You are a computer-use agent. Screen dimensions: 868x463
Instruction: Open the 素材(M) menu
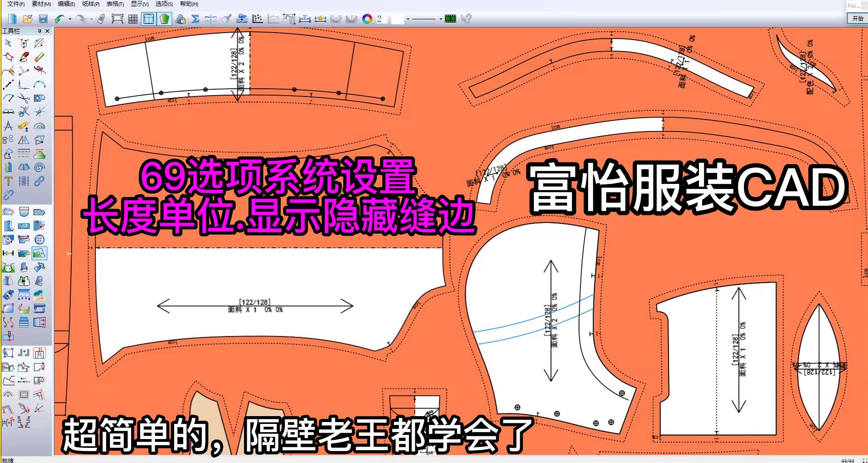coord(41,4)
